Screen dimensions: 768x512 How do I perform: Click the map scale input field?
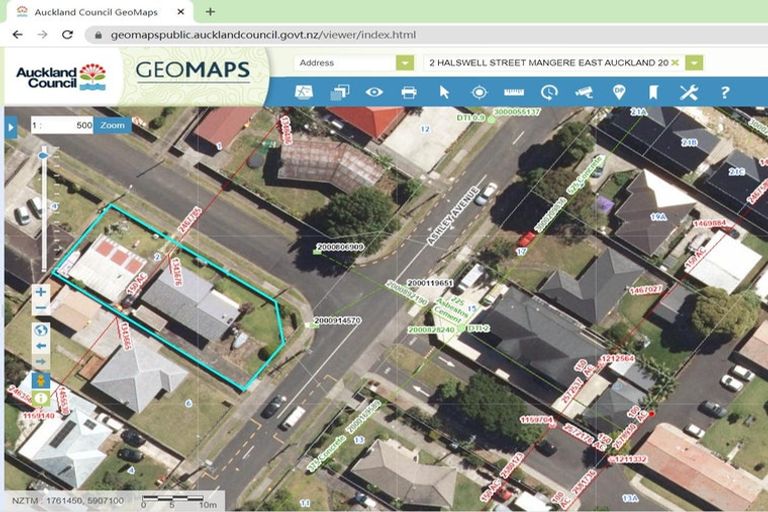(x=67, y=126)
